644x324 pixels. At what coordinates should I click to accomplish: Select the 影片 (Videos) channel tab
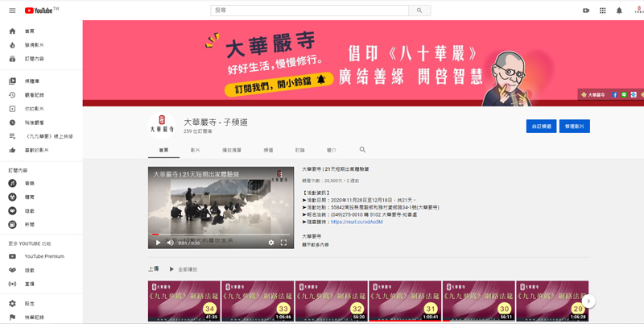pyautogui.click(x=195, y=150)
